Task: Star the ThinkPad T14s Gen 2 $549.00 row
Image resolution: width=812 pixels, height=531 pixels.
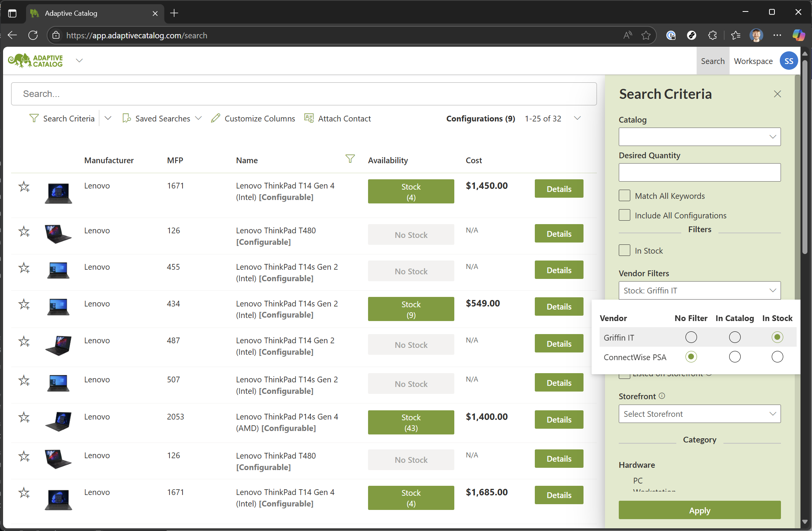Action: [x=24, y=304]
